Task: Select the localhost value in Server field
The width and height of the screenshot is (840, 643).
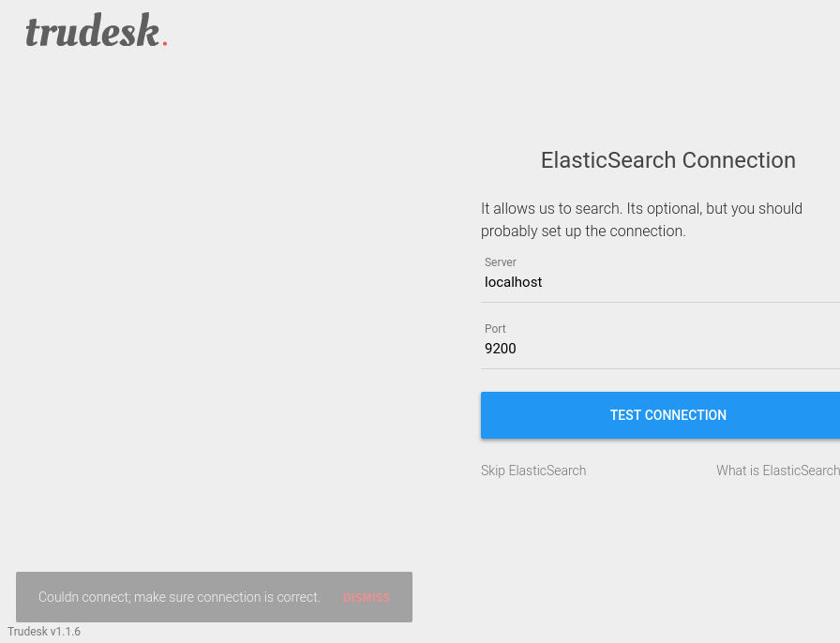Action: [x=513, y=282]
